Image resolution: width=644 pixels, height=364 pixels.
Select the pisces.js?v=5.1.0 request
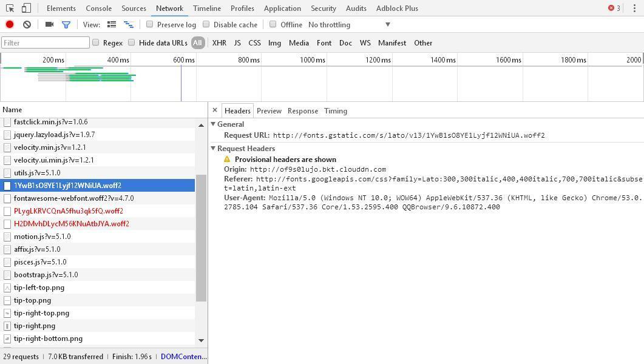[x=98, y=262]
